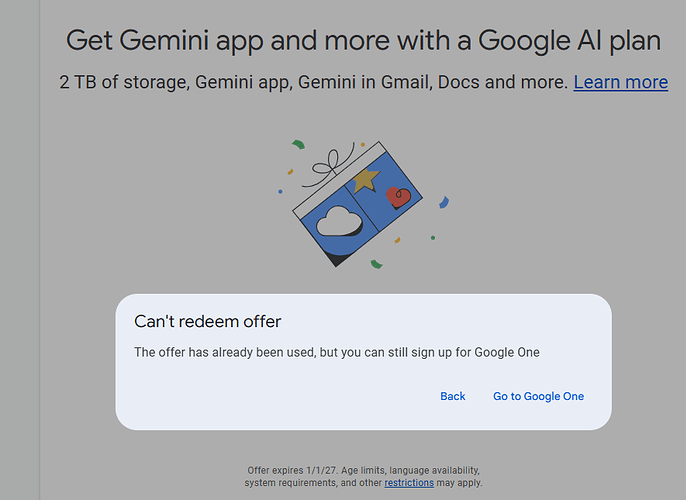This screenshot has width=686, height=500.
Task: Click the "Offer expires 1/1/27" footer text
Action: 363,470
